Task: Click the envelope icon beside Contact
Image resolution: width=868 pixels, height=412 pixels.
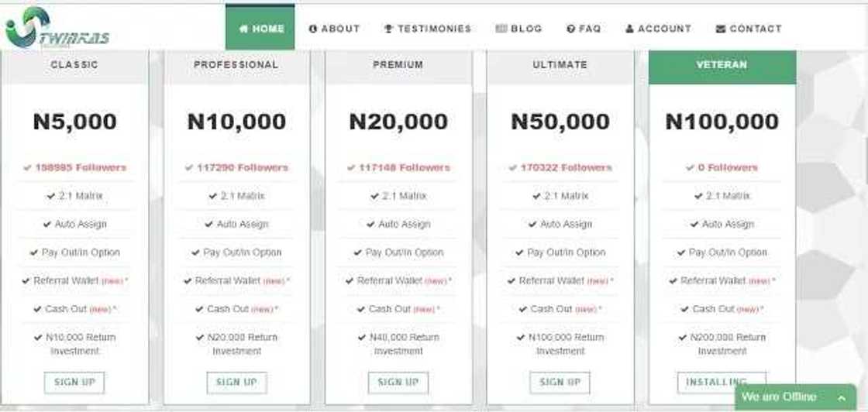Action: click(x=721, y=29)
